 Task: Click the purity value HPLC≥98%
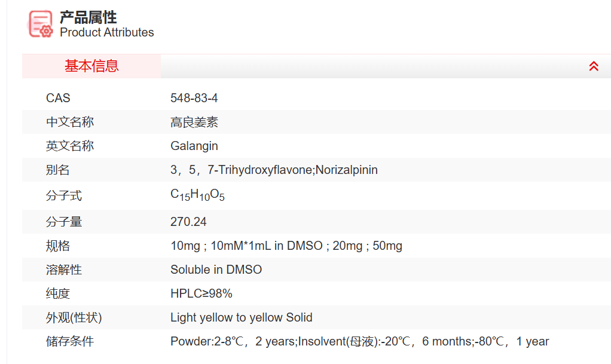click(201, 293)
